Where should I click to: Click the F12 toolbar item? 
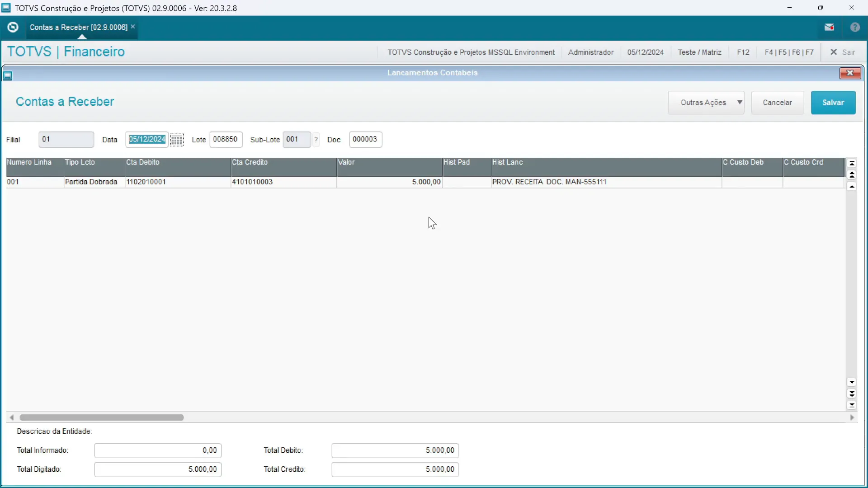pyautogui.click(x=743, y=52)
